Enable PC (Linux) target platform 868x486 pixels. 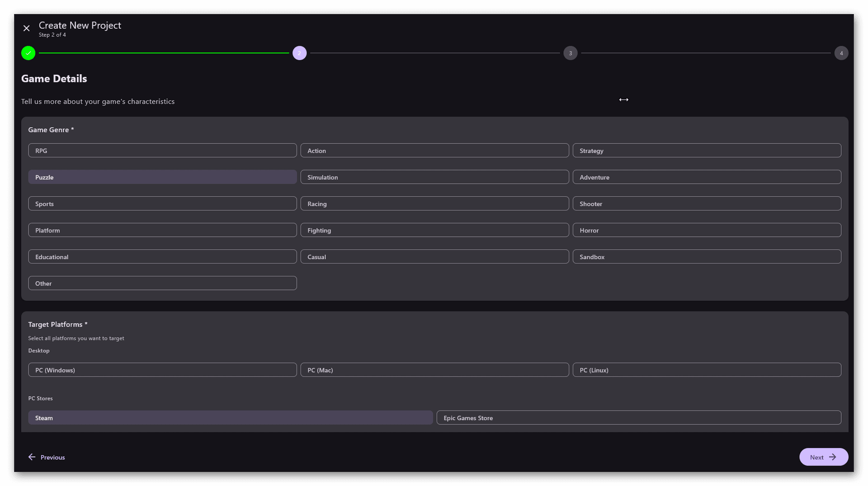[707, 370]
